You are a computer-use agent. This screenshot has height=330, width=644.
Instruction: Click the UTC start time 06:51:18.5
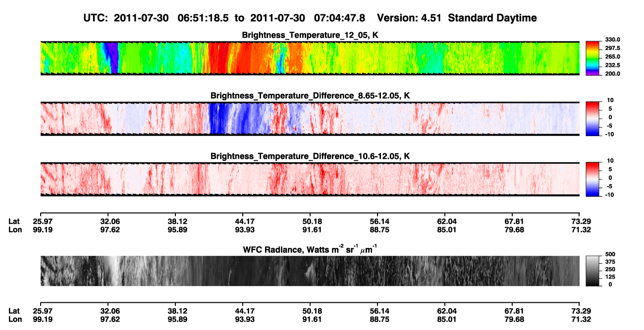(x=203, y=18)
